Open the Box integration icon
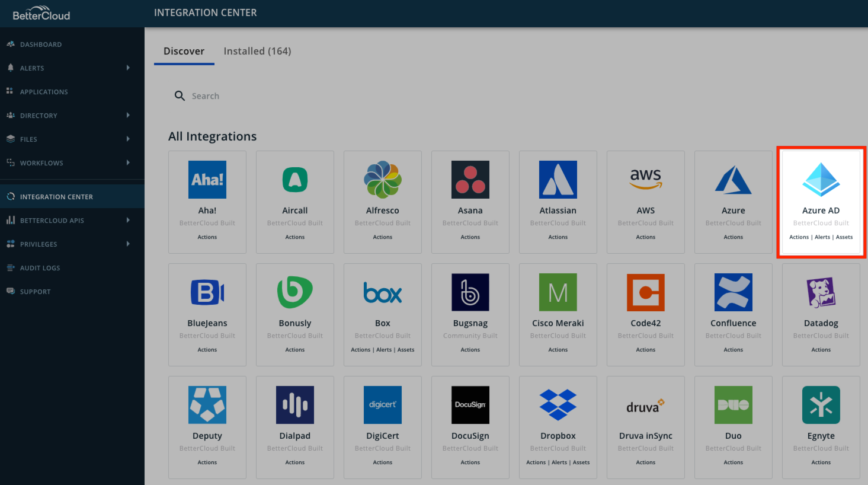This screenshot has height=485, width=868. pos(382,292)
